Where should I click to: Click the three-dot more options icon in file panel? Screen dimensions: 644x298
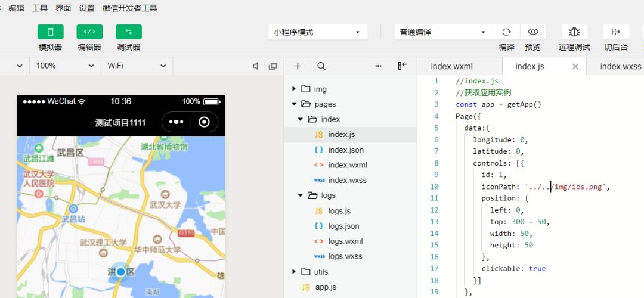tap(378, 66)
